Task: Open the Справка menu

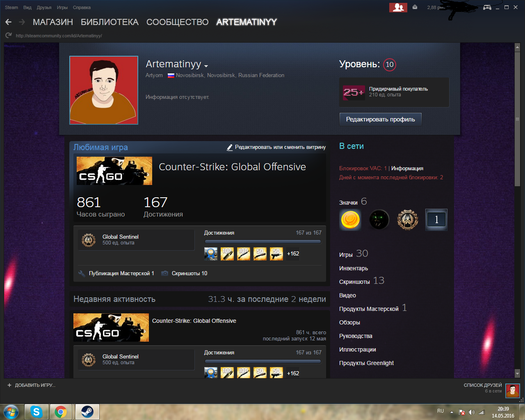Action: tap(82, 7)
